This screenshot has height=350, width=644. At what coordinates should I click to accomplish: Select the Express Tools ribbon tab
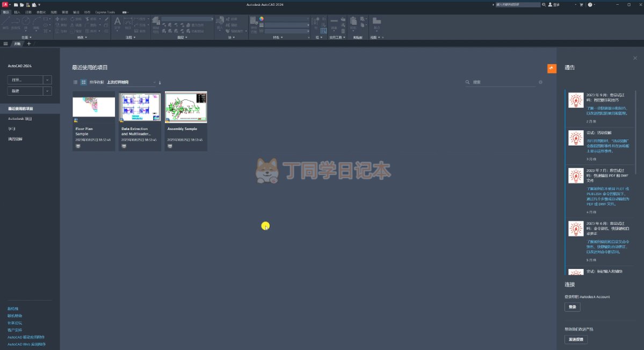pyautogui.click(x=105, y=12)
